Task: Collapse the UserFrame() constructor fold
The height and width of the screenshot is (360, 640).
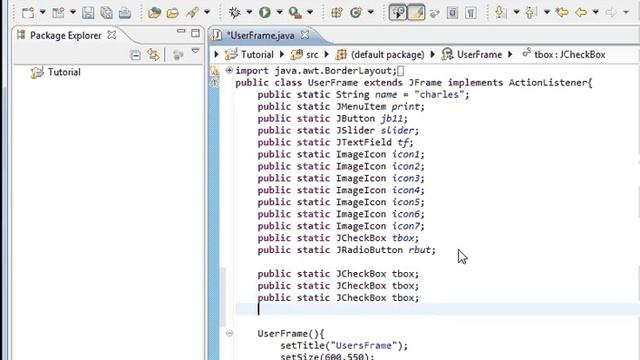Action: pyautogui.click(x=229, y=333)
